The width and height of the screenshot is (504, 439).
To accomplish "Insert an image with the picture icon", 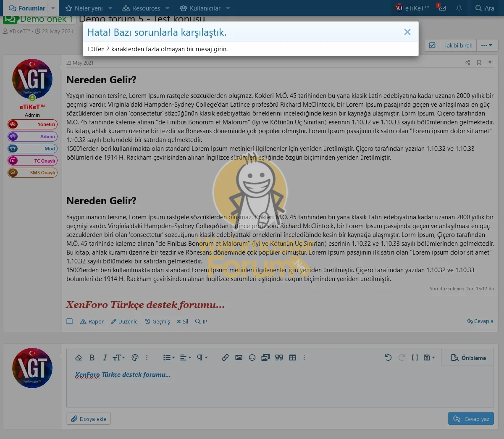I will pyautogui.click(x=239, y=358).
